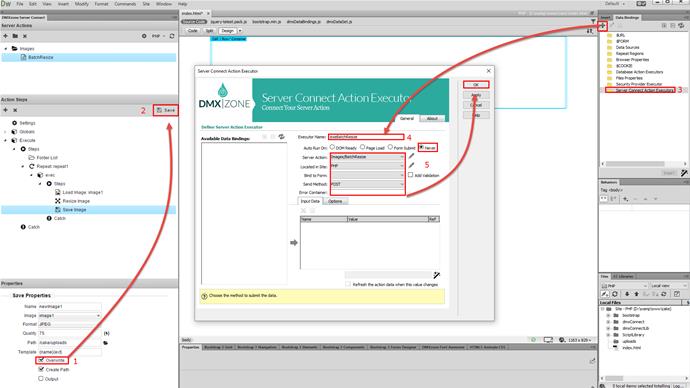Image resolution: width=690 pixels, height=388 pixels.
Task: Click OK in Server Connect Action Executor
Action: click(x=476, y=84)
